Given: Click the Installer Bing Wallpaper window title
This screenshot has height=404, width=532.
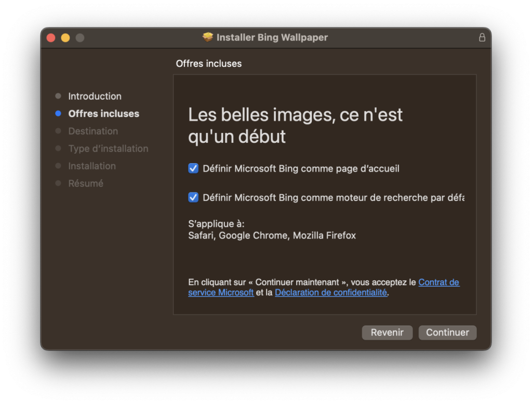Looking at the screenshot, I should click(x=272, y=37).
